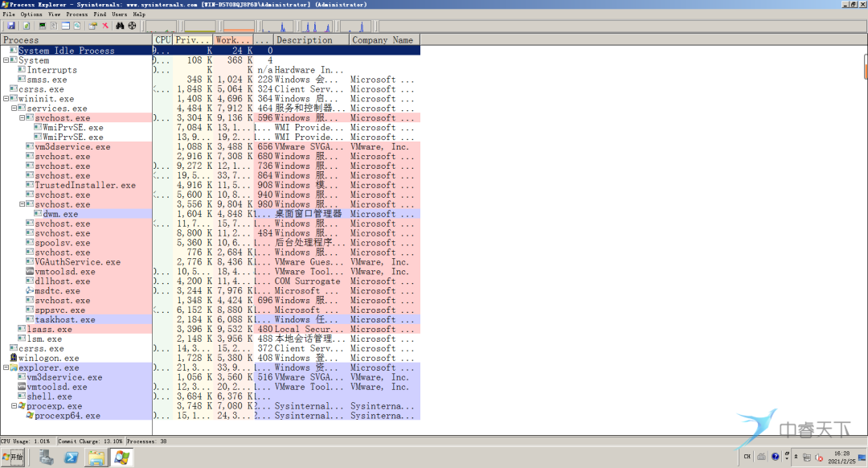Click the Save toolbar icon
The height and width of the screenshot is (468, 868).
coord(11,26)
